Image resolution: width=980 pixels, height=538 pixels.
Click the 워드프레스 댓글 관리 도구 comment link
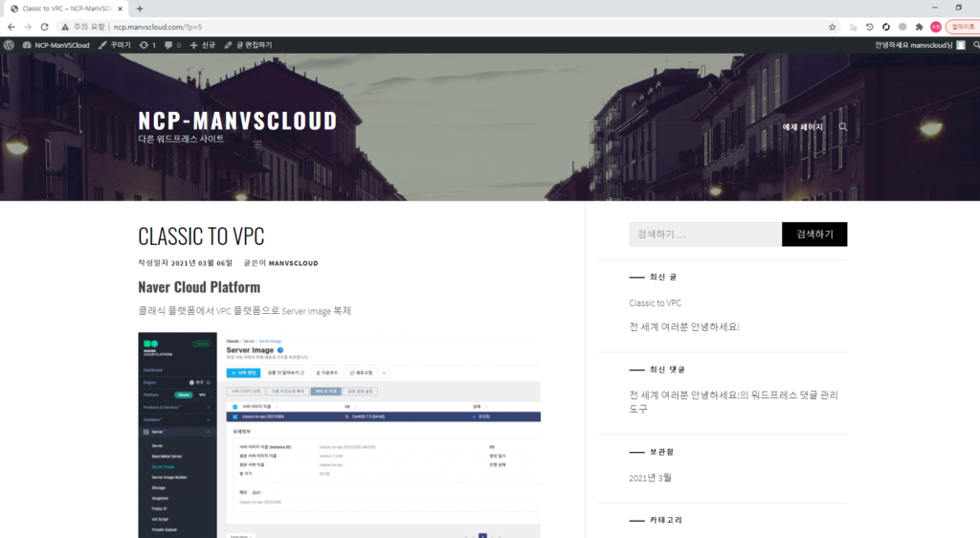click(733, 402)
